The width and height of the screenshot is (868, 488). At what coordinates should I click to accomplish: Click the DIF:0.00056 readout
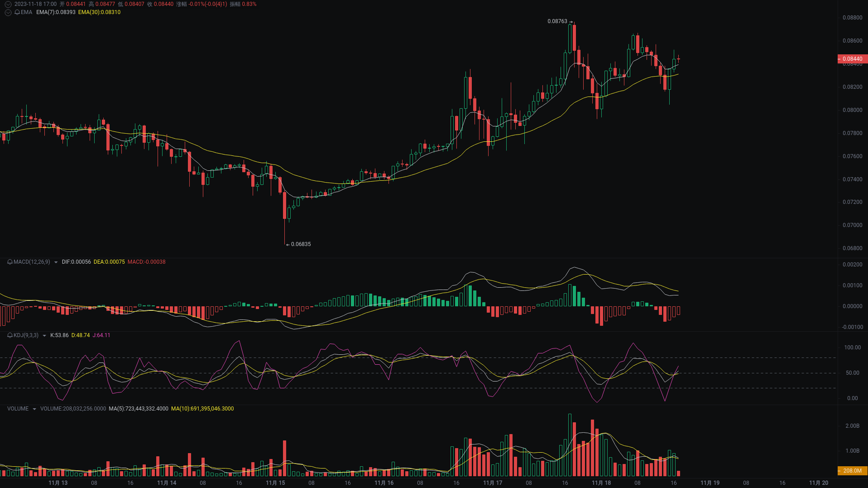76,262
